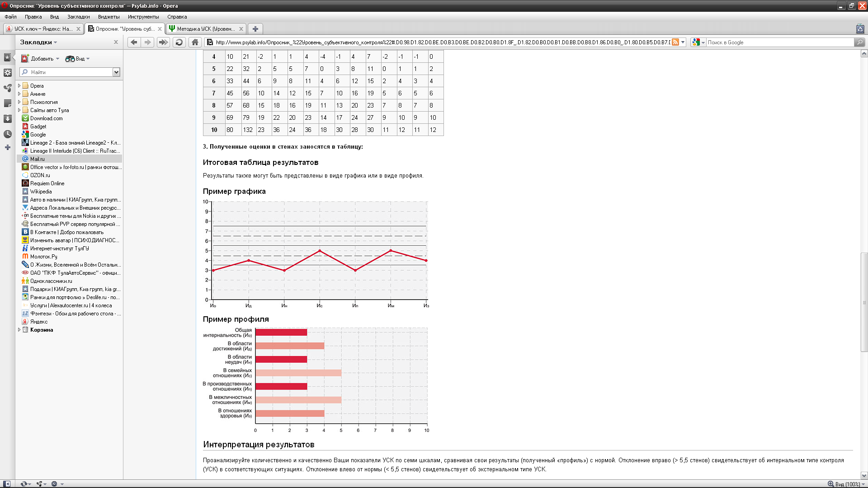Image resolution: width=868 pixels, height=488 pixels.
Task: Close the Закладки side panel
Action: [x=116, y=42]
